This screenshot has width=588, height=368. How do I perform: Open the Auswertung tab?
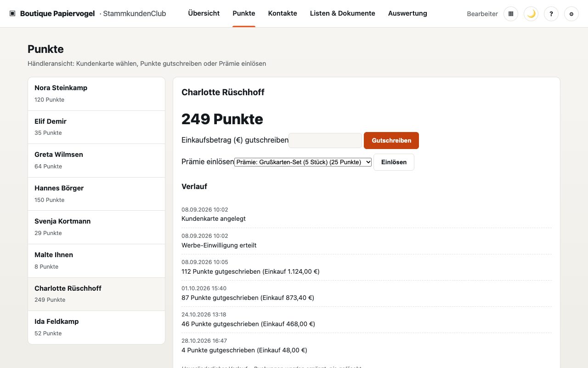(407, 13)
